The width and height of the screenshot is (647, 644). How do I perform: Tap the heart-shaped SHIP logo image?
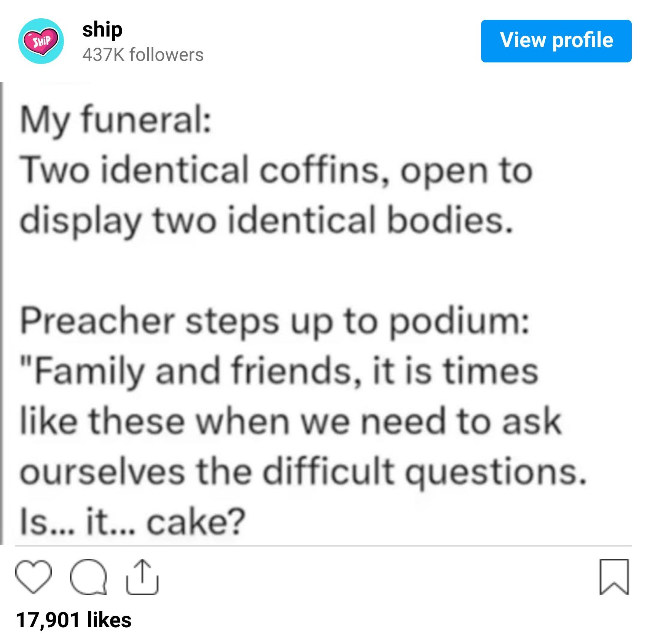41,42
